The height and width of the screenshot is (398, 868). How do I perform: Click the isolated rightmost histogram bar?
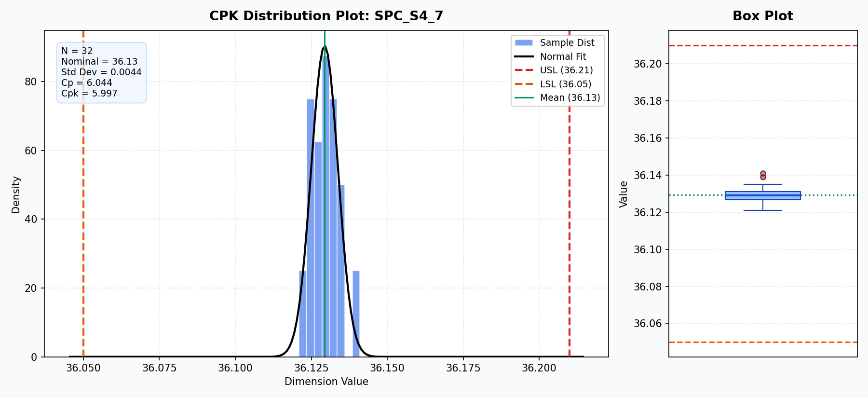coord(356,314)
